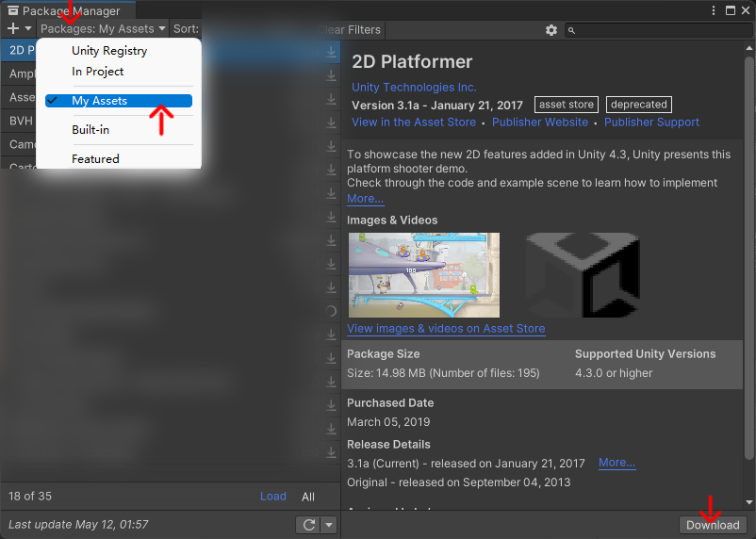Click download icon on the Amp row

pos(331,74)
